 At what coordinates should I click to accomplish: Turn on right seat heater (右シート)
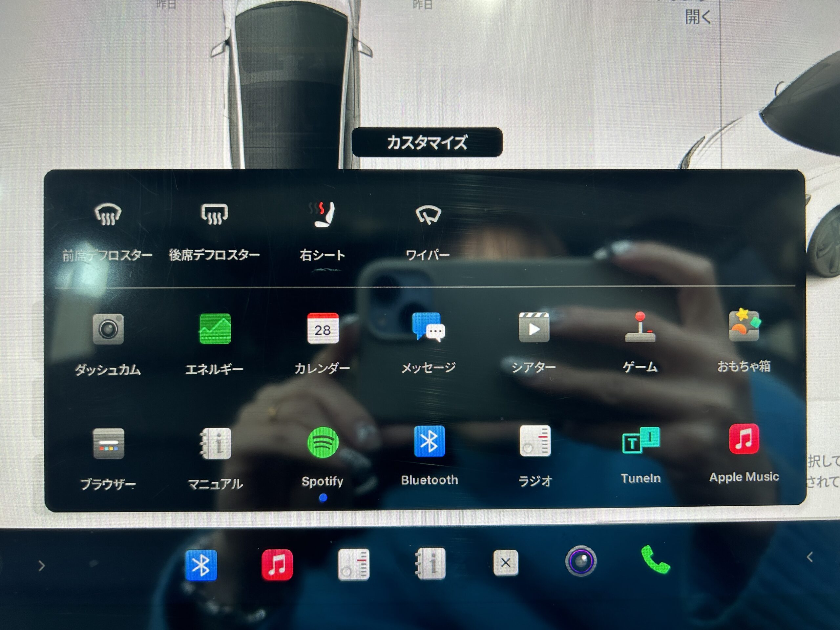pyautogui.click(x=322, y=215)
